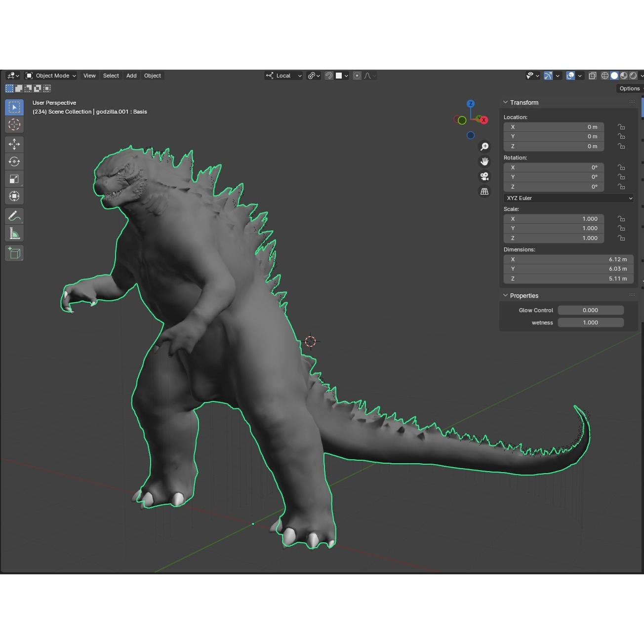Image resolution: width=644 pixels, height=644 pixels.
Task: Open the Options popover
Action: [x=630, y=88]
